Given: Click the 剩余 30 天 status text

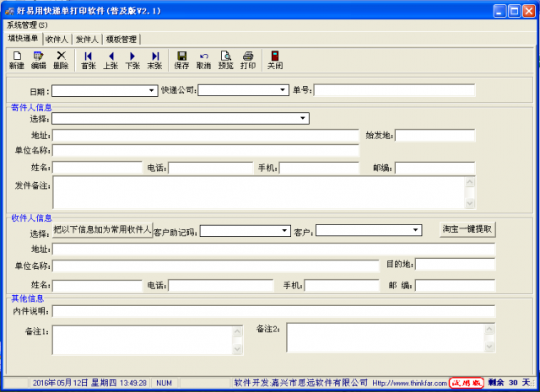Looking at the screenshot, I should pyautogui.click(x=509, y=383).
